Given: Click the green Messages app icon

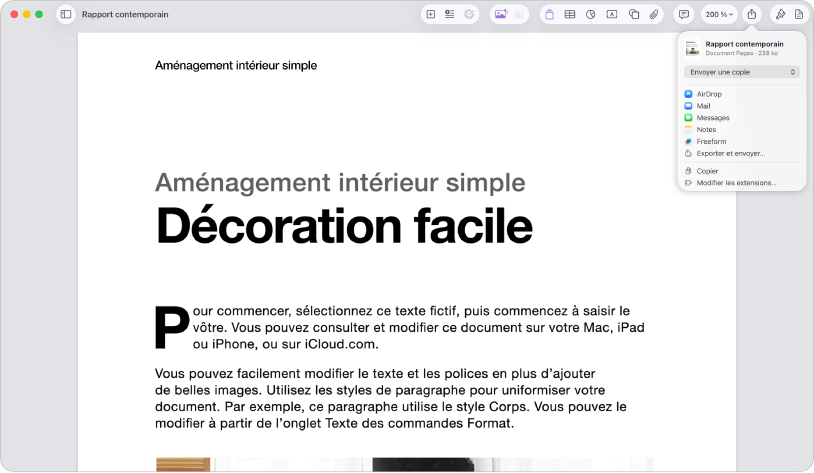Looking at the screenshot, I should pos(688,118).
